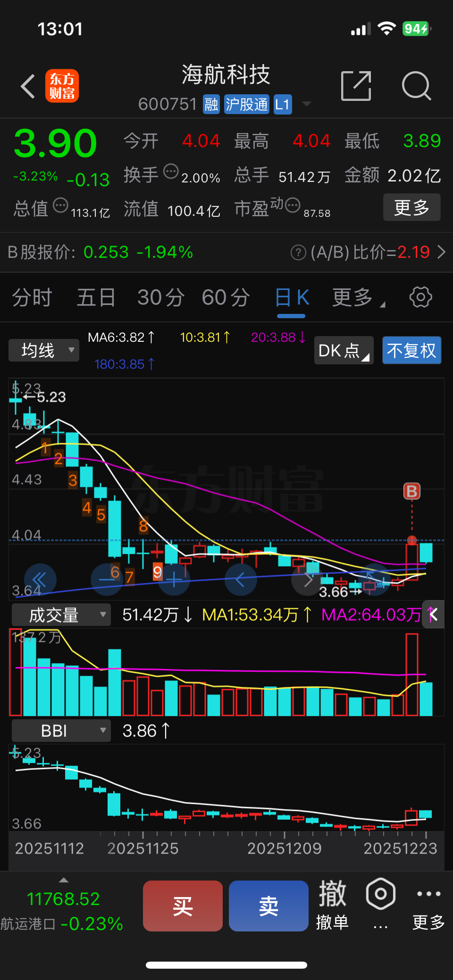Tap the 航运港口 index ticker

(62, 911)
